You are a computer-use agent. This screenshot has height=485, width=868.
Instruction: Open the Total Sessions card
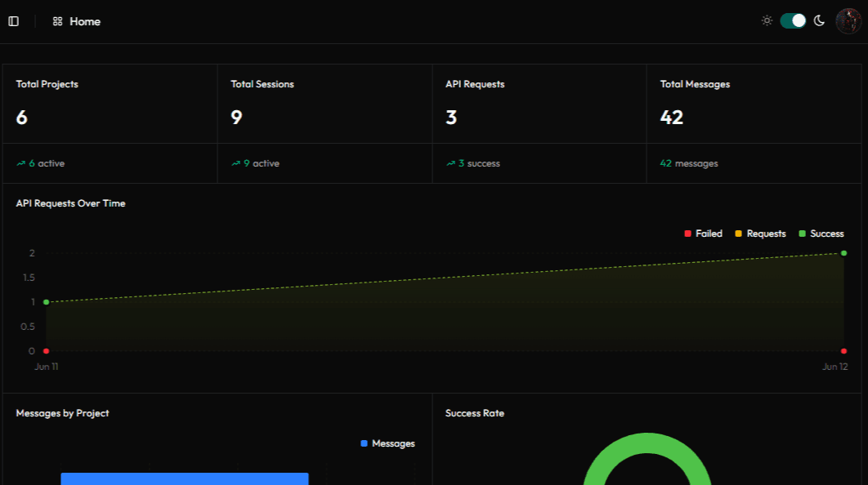[x=325, y=123]
